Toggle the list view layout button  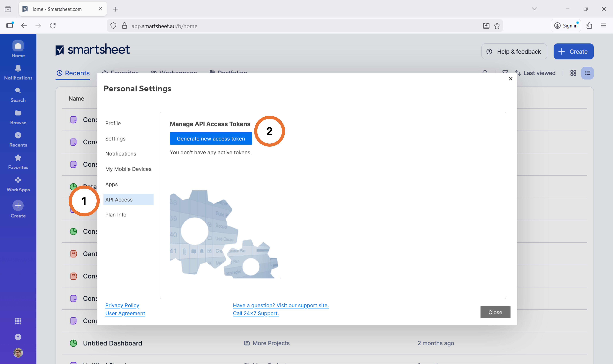coord(587,73)
